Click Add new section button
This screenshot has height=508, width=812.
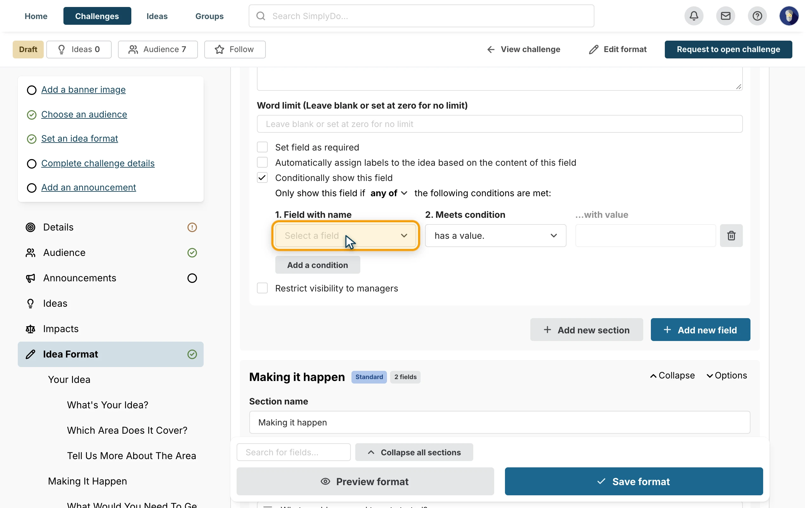coord(586,330)
